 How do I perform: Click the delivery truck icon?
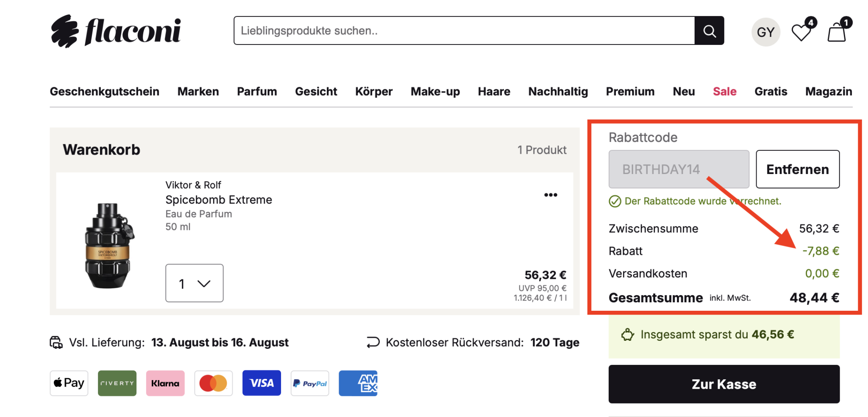[x=56, y=342]
